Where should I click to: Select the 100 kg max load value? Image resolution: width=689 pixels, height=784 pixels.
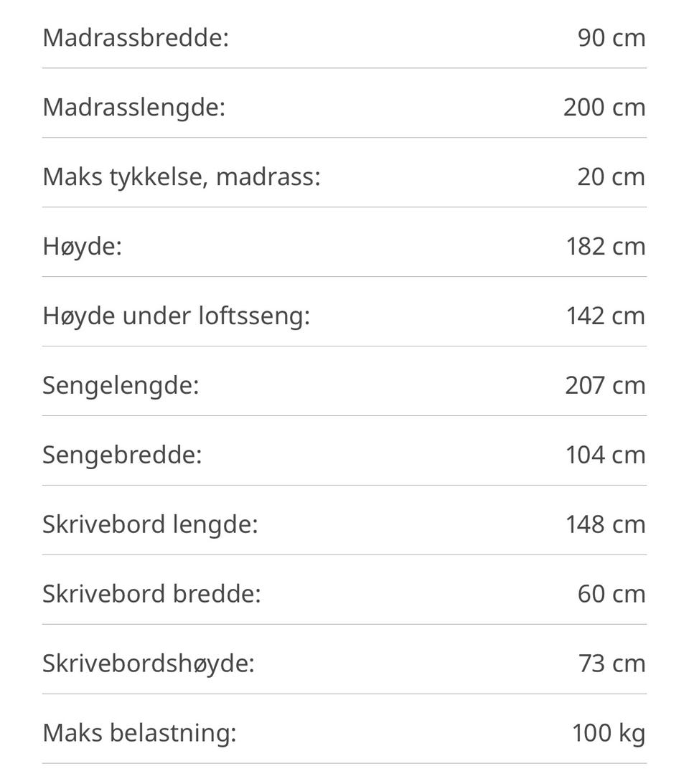tap(609, 733)
